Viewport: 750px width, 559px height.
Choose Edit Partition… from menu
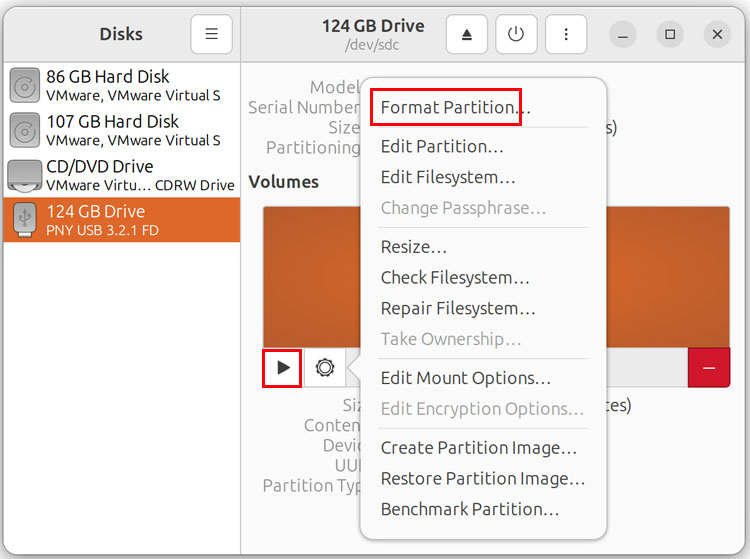click(442, 146)
